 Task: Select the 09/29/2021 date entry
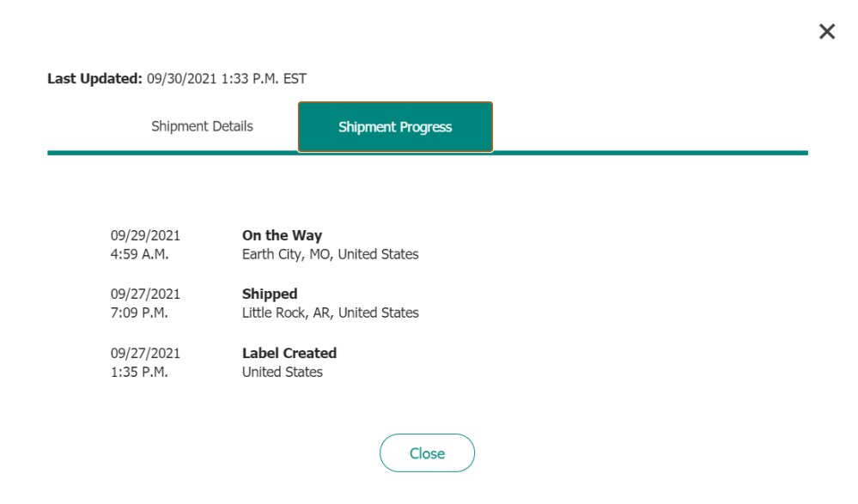pyautogui.click(x=146, y=234)
